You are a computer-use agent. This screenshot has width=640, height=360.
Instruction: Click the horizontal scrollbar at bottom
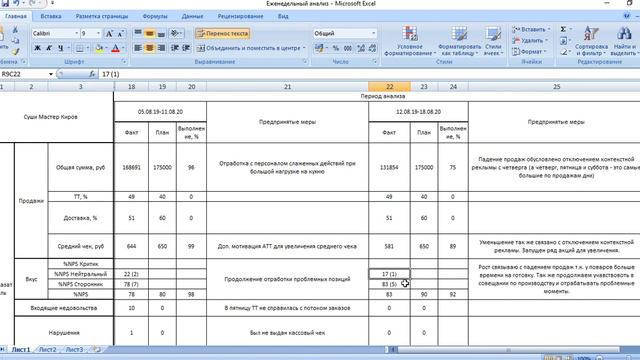(508, 349)
